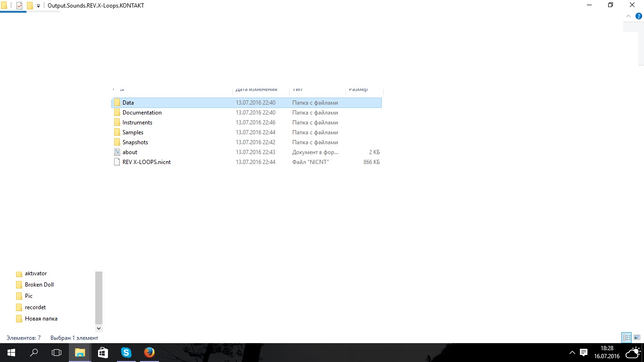Click the Samples folder name

tap(133, 132)
